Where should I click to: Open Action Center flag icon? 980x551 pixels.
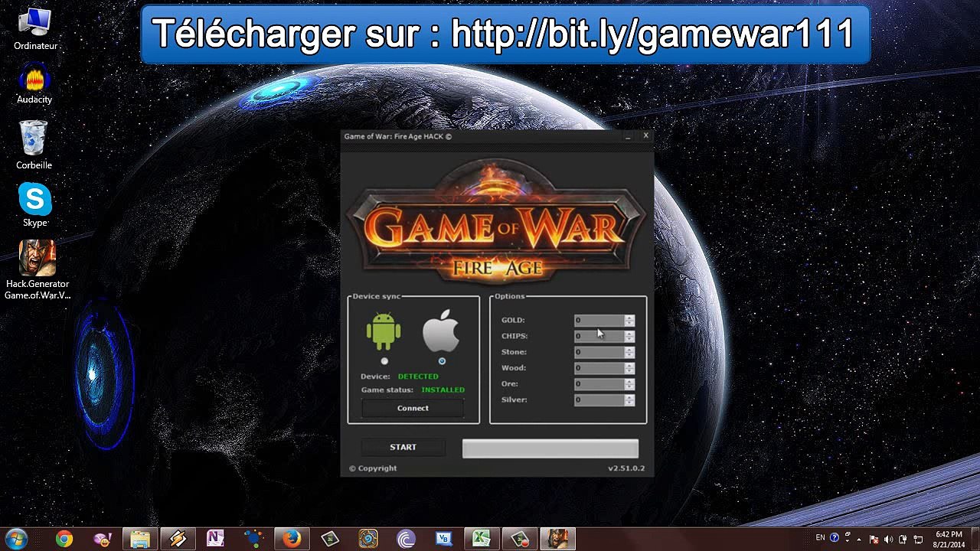pyautogui.click(x=874, y=539)
